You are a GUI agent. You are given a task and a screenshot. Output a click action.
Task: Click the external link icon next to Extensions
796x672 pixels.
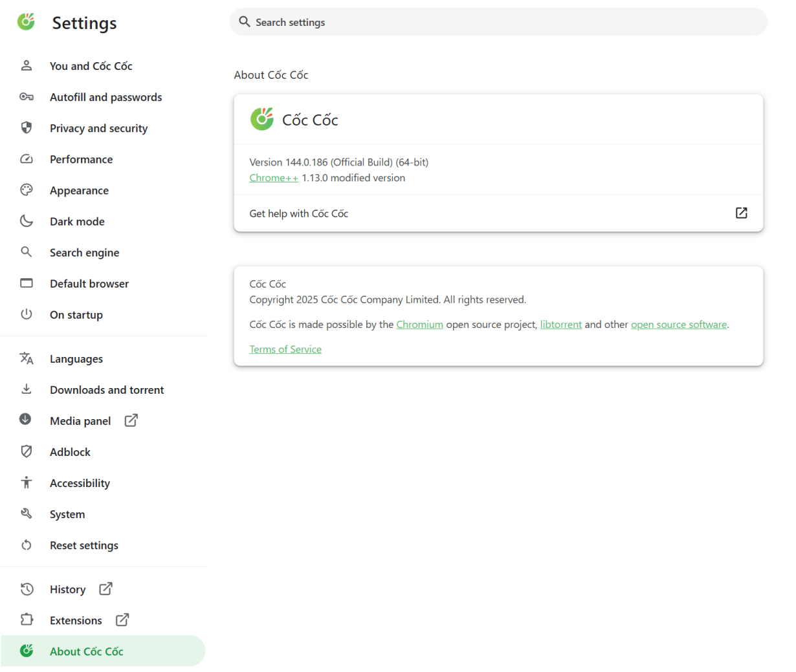click(x=122, y=620)
